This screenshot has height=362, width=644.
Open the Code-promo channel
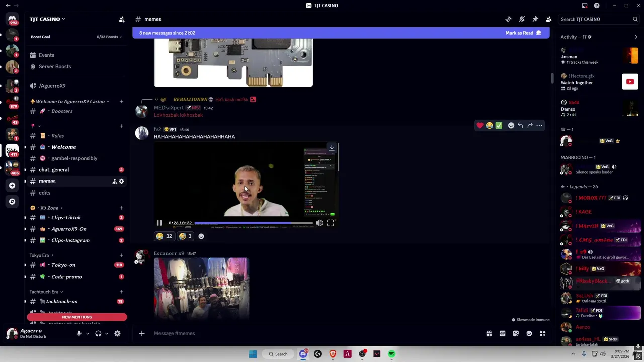pyautogui.click(x=75, y=277)
